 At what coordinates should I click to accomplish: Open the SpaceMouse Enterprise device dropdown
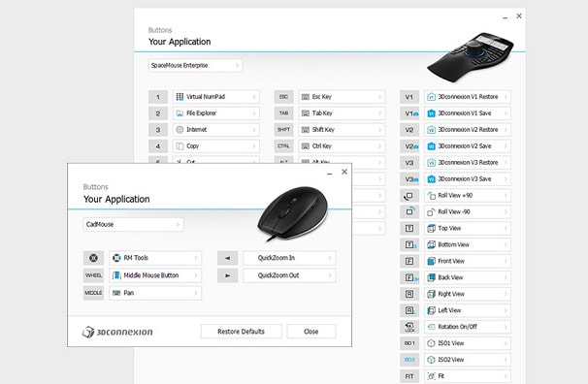[195, 65]
